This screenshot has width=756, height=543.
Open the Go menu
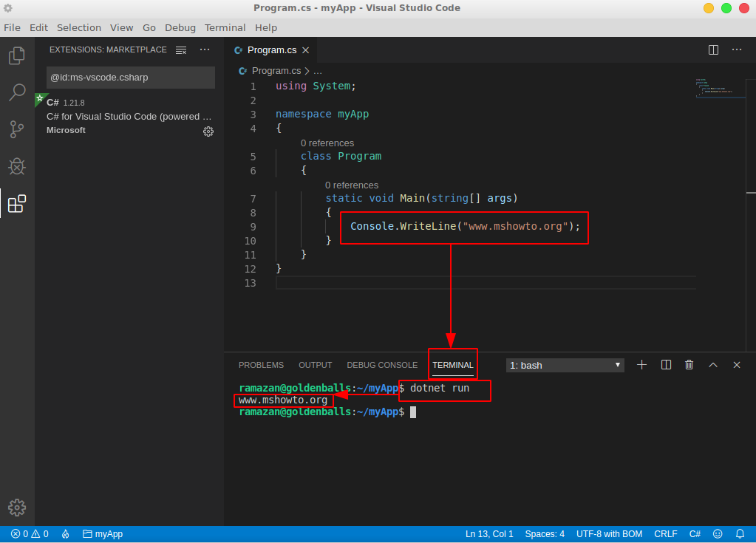(x=149, y=27)
